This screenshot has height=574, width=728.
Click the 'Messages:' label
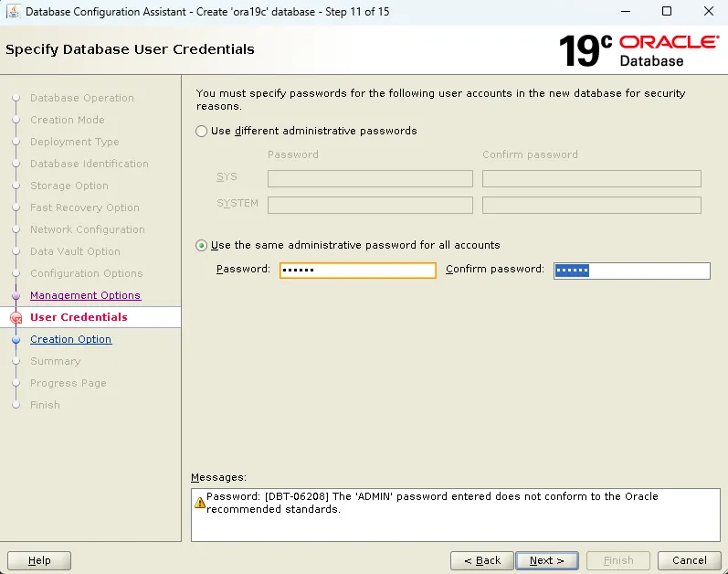pos(218,477)
